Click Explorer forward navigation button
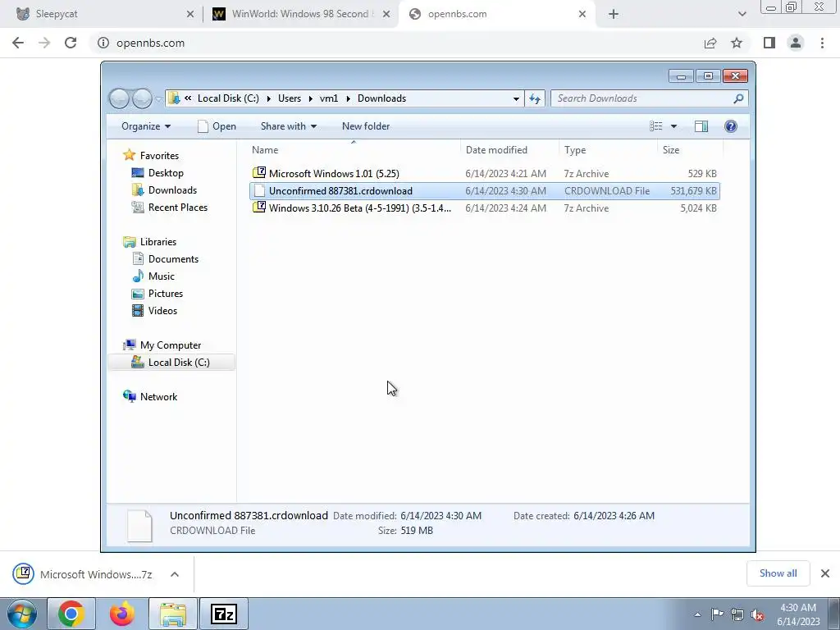The image size is (840, 630). pos(142,98)
